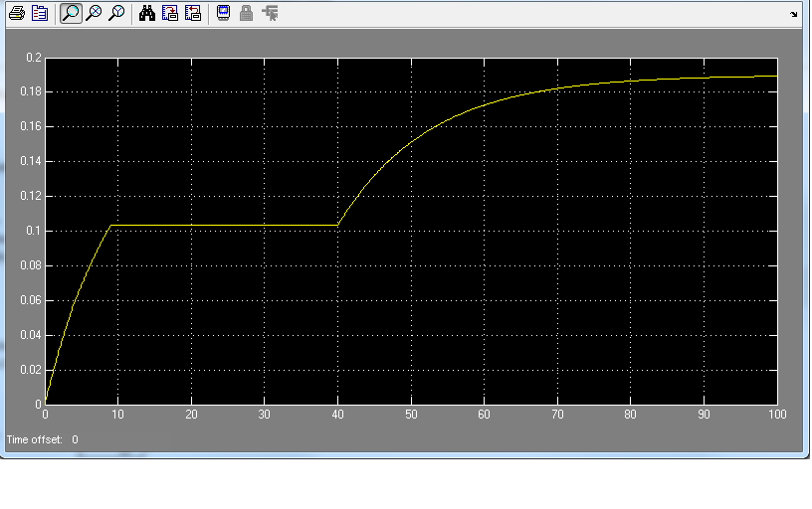Save current axes settings
The width and height of the screenshot is (812, 509).
169,14
